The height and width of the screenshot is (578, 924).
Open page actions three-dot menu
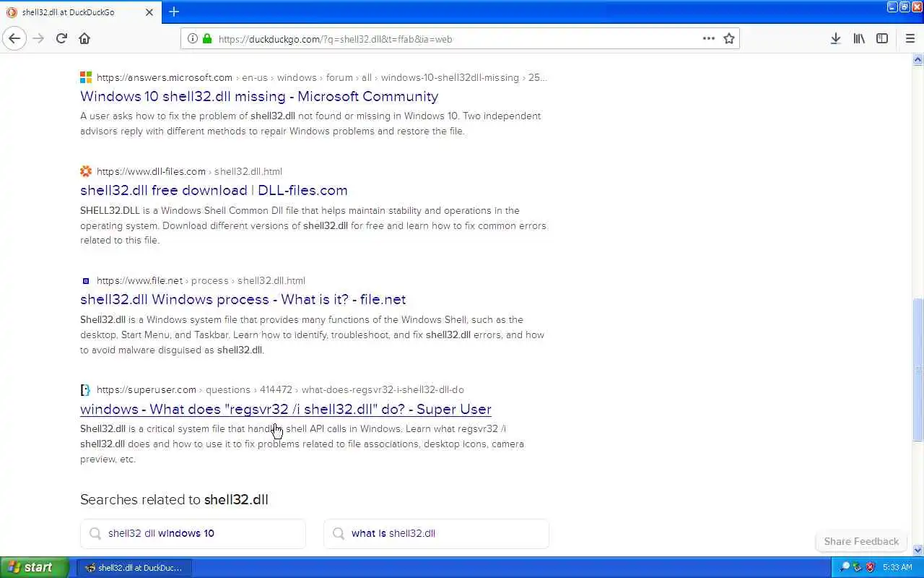[x=709, y=38]
